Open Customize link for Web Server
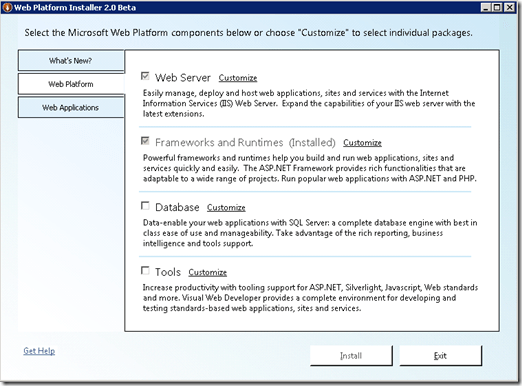 click(x=238, y=78)
